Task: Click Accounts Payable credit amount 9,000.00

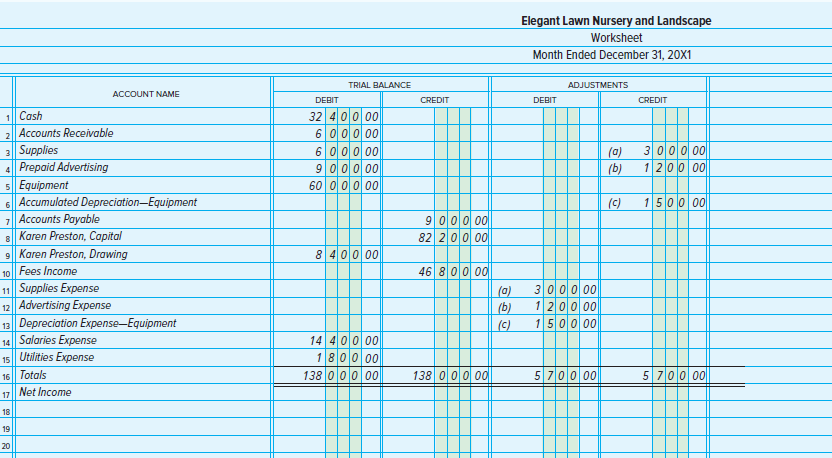Action: pos(457,220)
